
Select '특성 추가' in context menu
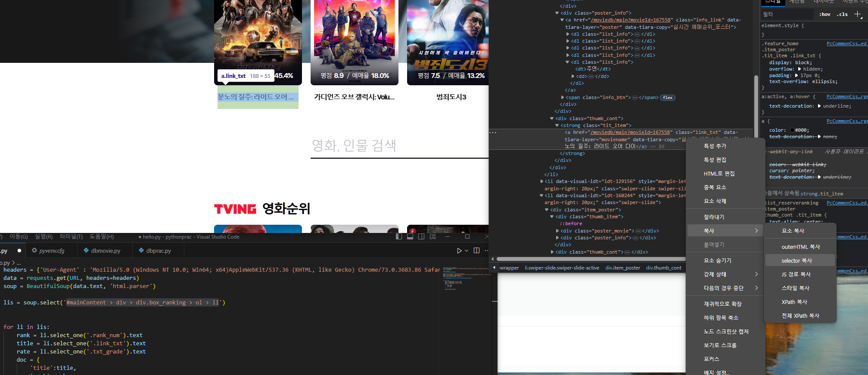click(725, 146)
